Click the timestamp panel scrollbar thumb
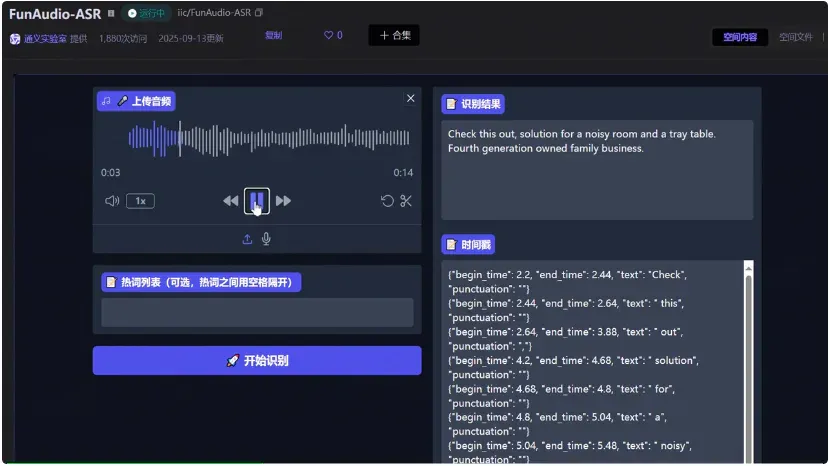 pyautogui.click(x=748, y=370)
